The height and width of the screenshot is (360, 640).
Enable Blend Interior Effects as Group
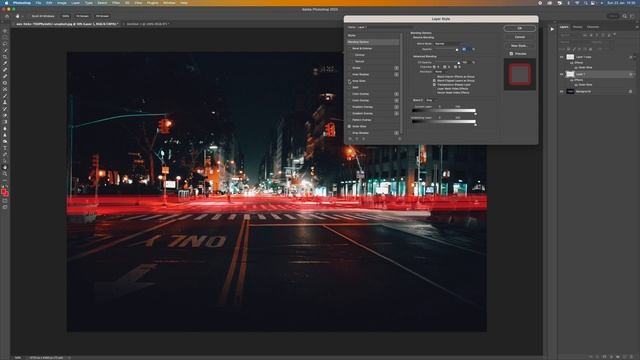pos(434,77)
